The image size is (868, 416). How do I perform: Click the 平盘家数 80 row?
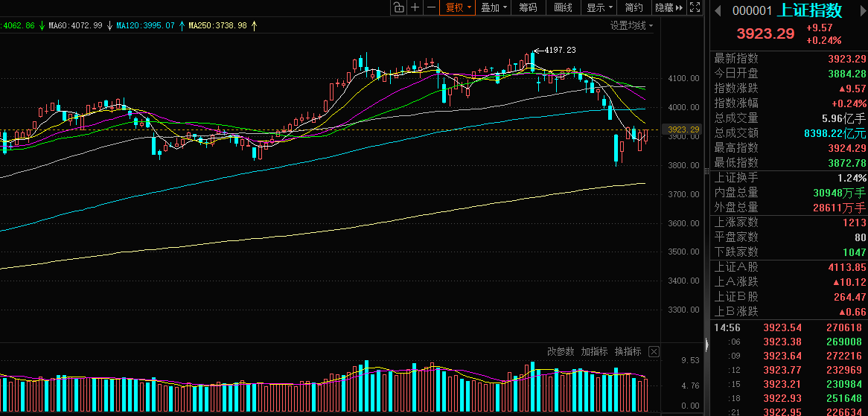click(789, 237)
